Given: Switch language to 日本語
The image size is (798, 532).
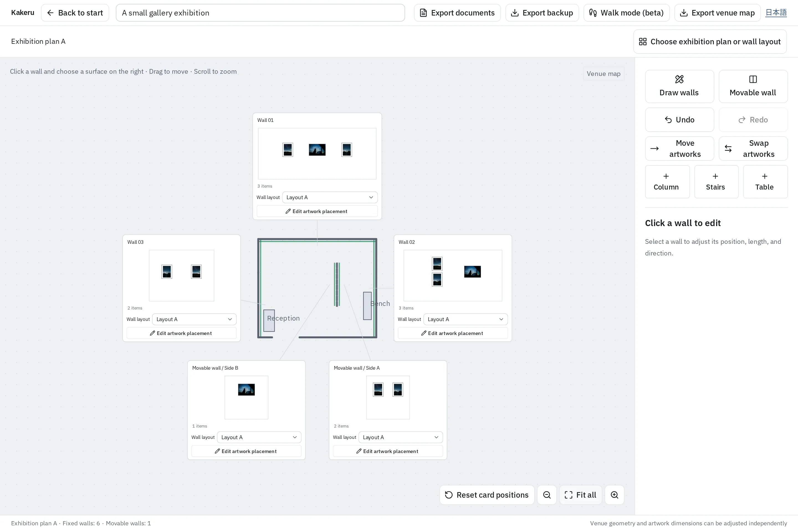Looking at the screenshot, I should (776, 12).
